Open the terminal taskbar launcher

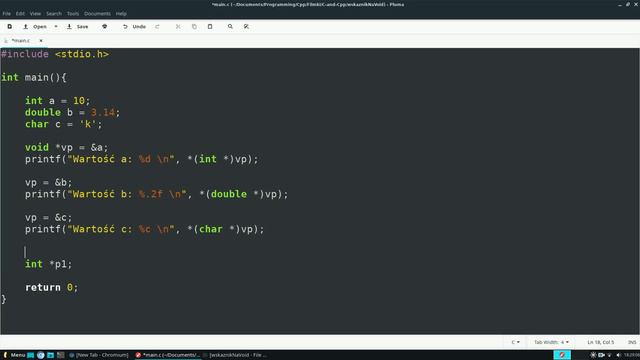[60, 355]
